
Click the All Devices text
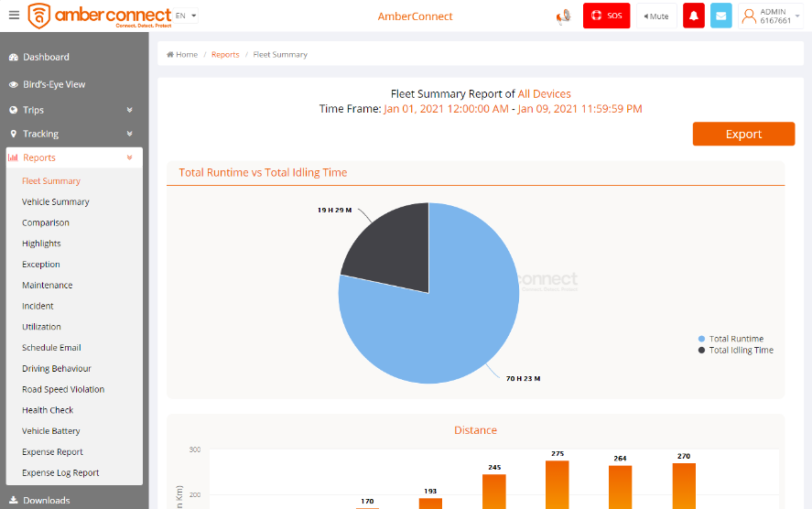(545, 93)
